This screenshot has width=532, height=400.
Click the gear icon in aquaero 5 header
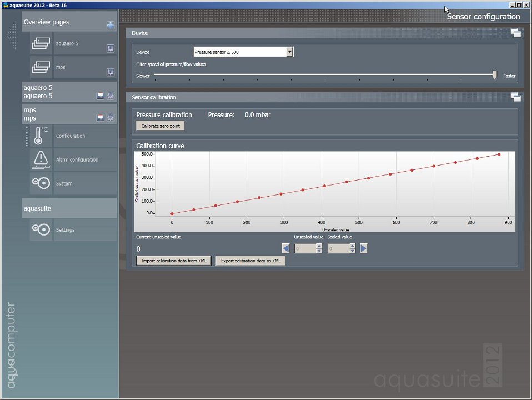click(111, 96)
